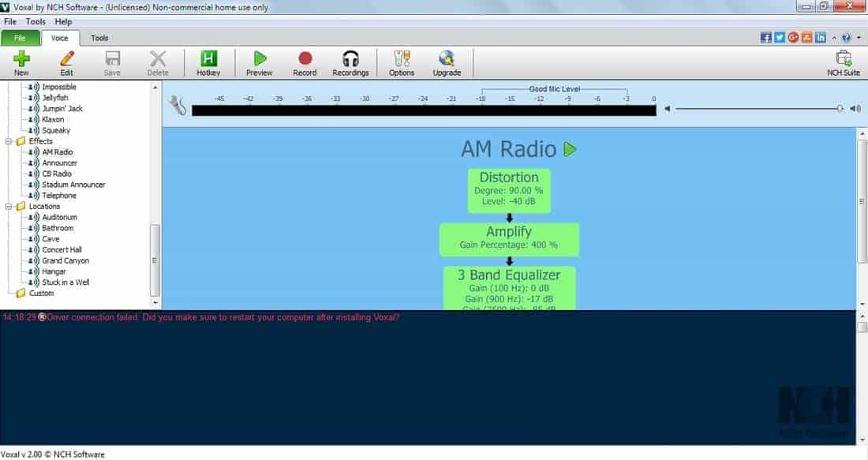Select the Hangar location
Viewport: 868px width, 460px height.
54,271
